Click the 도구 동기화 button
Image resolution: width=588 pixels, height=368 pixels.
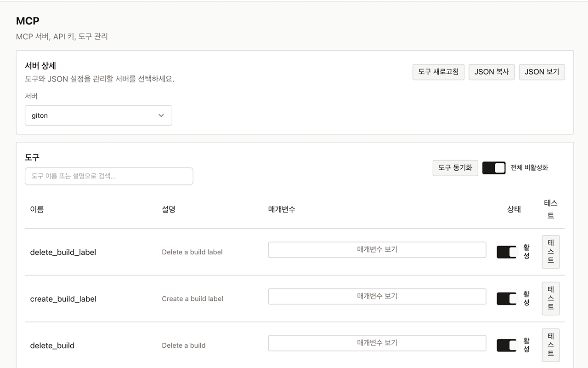point(455,168)
